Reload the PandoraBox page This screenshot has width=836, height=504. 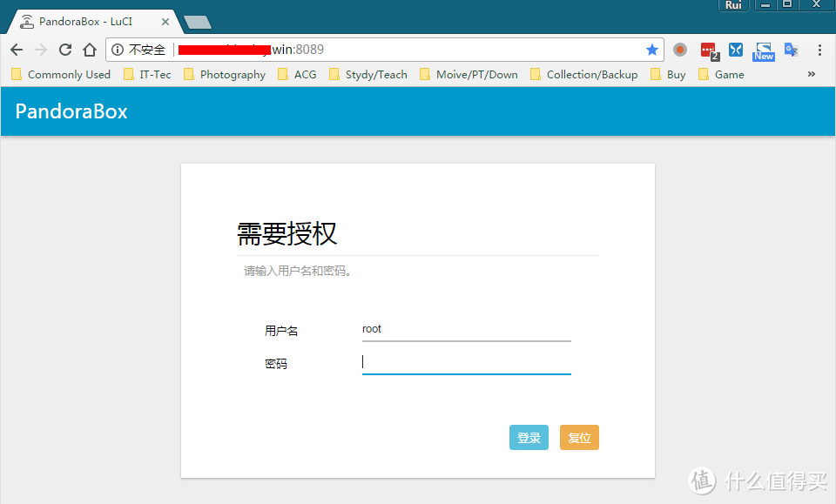coord(65,50)
